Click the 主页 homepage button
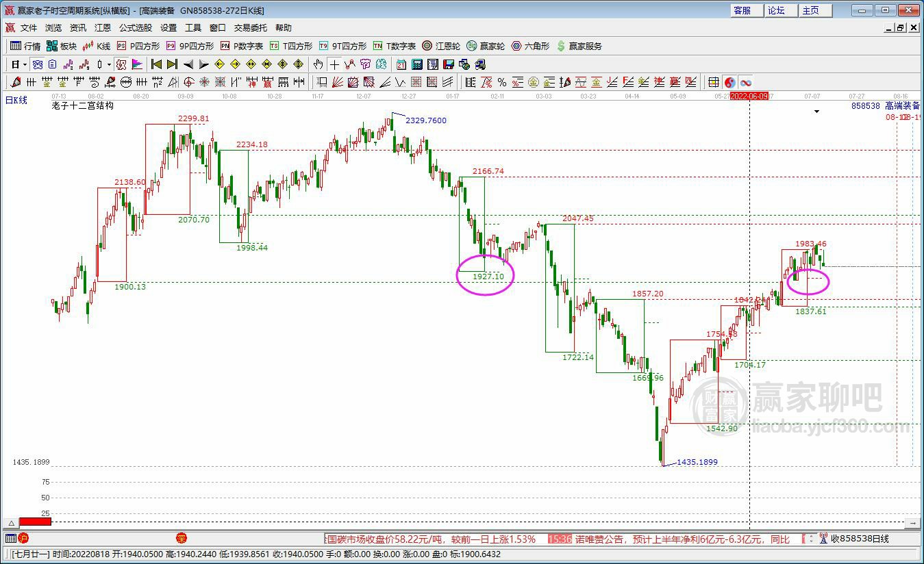The image size is (924, 564). (814, 10)
